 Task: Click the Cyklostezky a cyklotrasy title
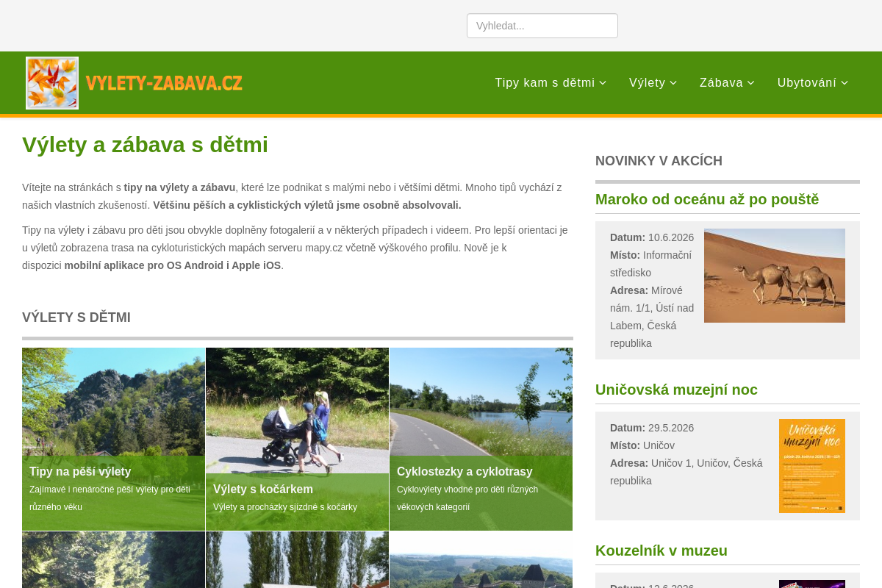click(x=465, y=472)
